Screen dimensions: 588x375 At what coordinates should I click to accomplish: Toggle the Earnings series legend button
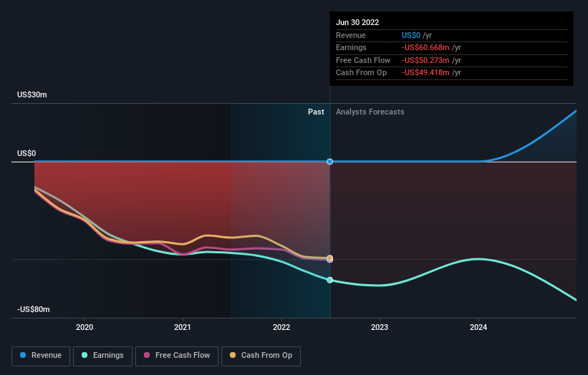(x=102, y=356)
